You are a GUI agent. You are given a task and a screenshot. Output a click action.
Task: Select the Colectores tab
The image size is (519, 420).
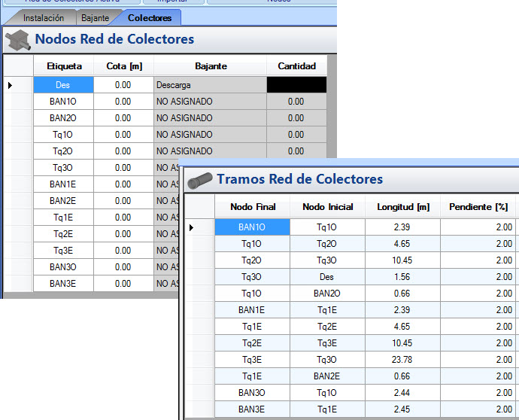[x=149, y=17]
